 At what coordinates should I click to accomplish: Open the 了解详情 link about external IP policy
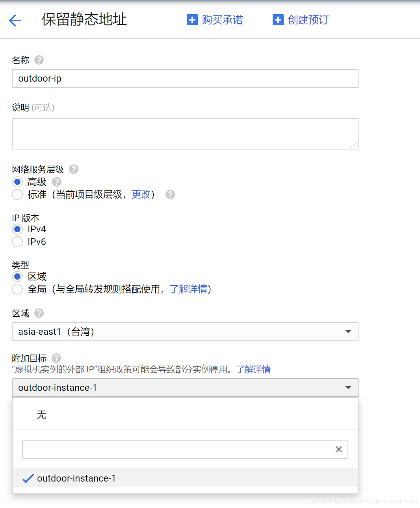[253, 369]
